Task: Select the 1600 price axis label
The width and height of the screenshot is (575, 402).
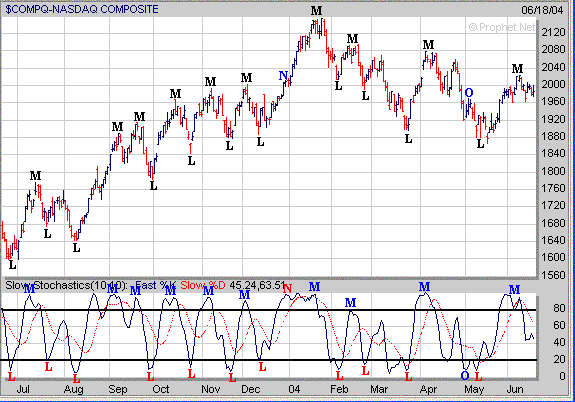Action: tap(553, 257)
